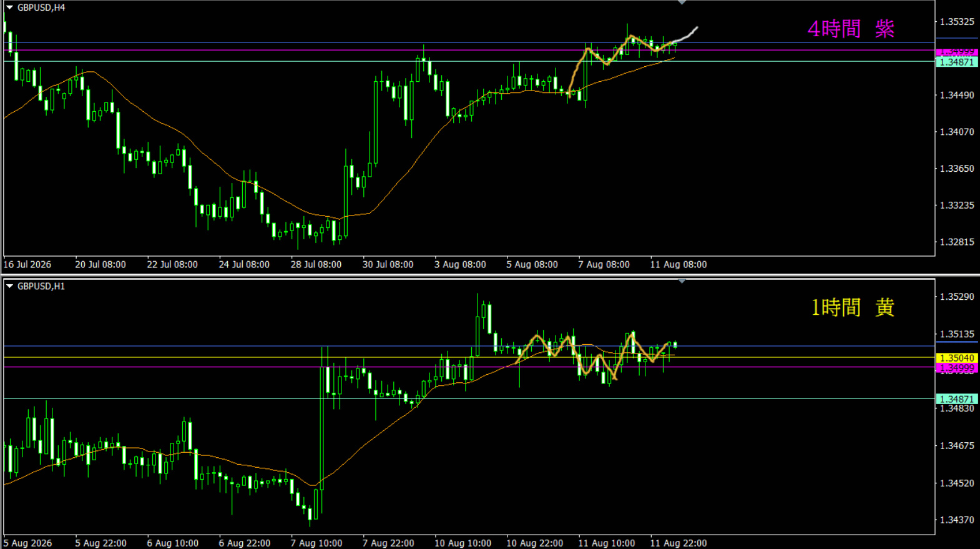
Task: Click the '16 Jul 2026' date on H4 axis
Action: point(27,264)
